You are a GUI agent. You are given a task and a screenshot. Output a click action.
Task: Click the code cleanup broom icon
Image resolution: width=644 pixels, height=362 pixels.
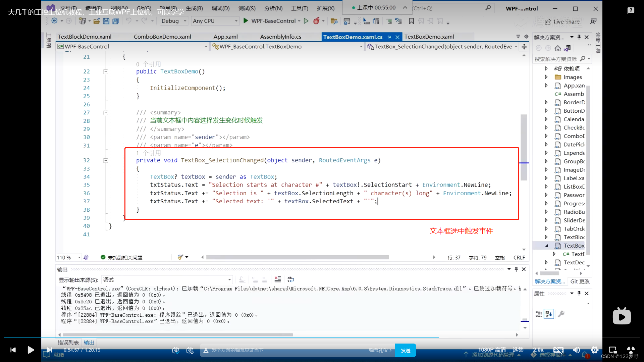coord(180,257)
